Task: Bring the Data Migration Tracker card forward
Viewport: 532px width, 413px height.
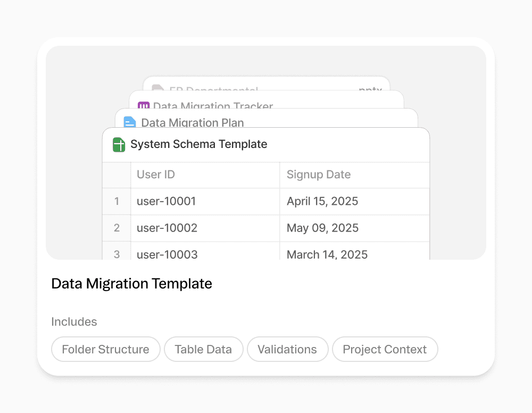Action: point(213,106)
